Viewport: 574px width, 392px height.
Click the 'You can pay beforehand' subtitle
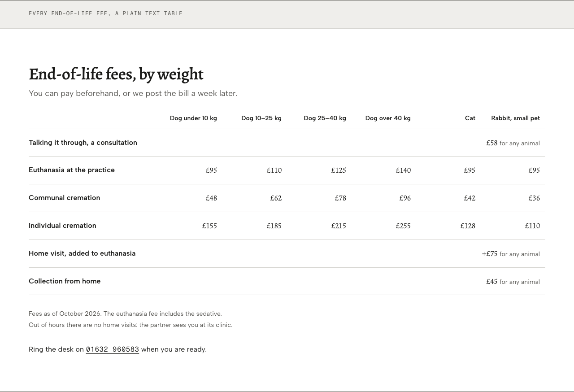click(x=133, y=93)
